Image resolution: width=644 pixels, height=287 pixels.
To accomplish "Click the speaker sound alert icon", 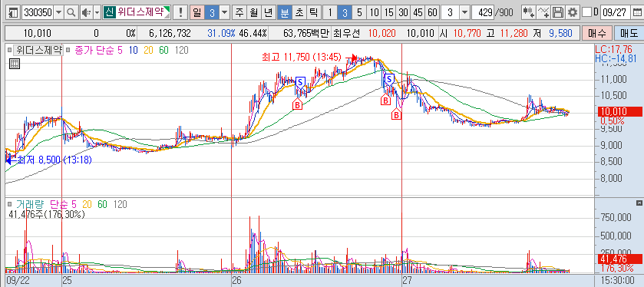I will point(86,13).
